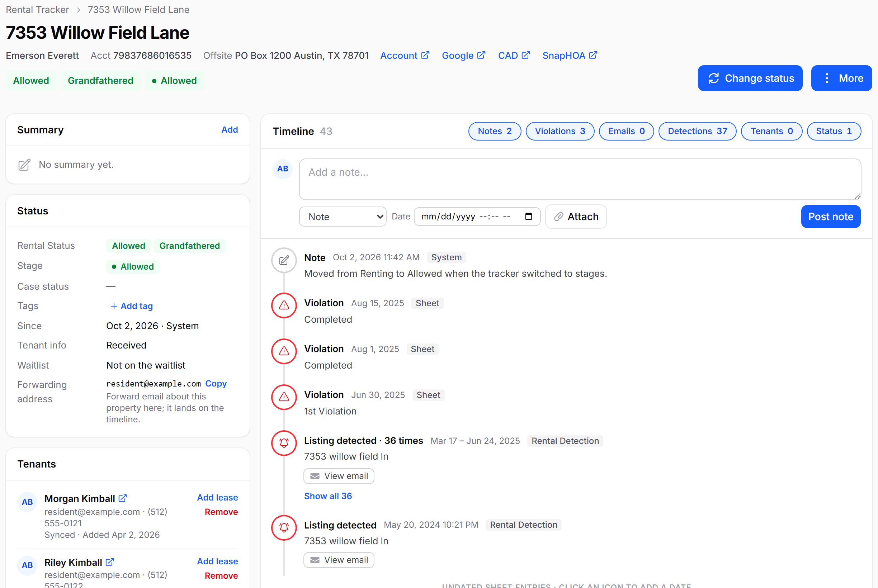
Task: Filter timeline by Tenants 0
Action: click(x=771, y=131)
